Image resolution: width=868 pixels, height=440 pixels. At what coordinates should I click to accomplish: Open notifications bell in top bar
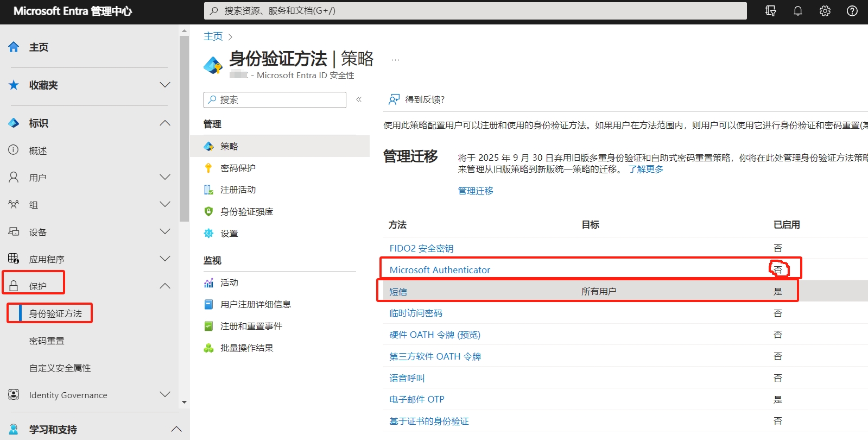798,11
